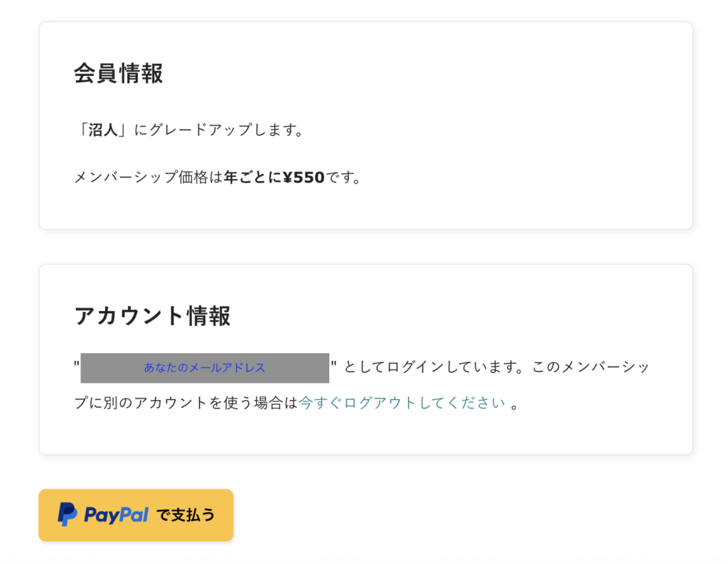Click the にグレードアップします text
Image resolution: width=728 pixels, height=564 pixels.
pyautogui.click(x=218, y=131)
